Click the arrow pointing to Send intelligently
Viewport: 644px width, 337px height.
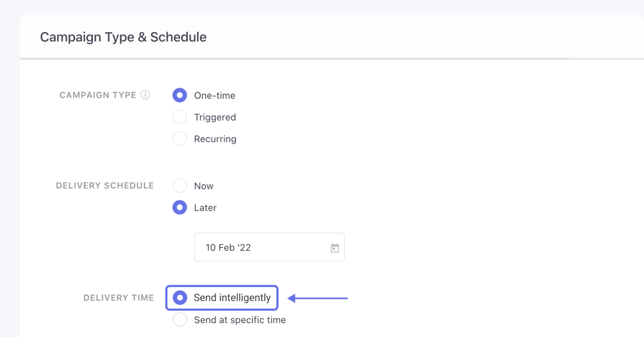pyautogui.click(x=318, y=298)
